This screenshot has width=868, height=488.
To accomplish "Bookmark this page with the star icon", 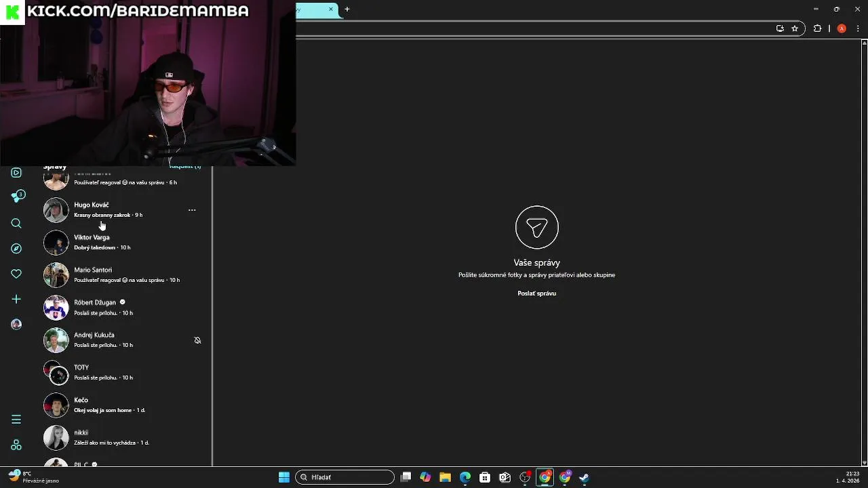I will click(795, 28).
